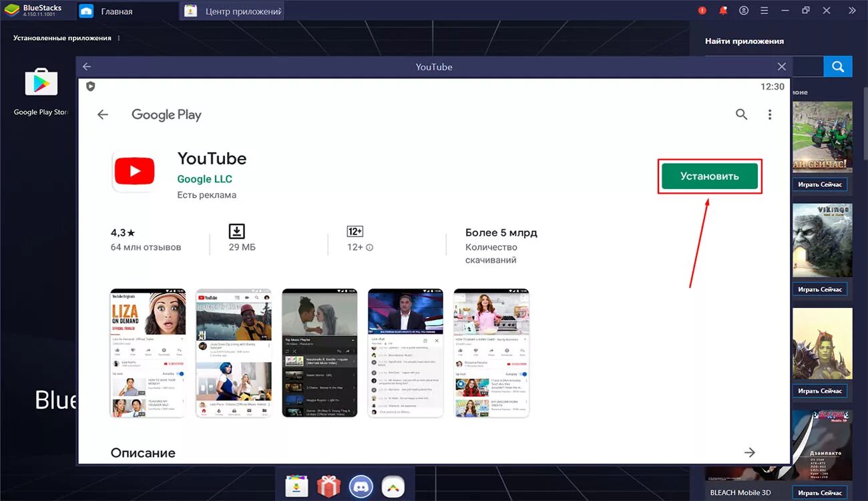Image resolution: width=868 pixels, height=501 pixels.
Task: Click the 12:30 clock in the status bar
Action: (773, 87)
